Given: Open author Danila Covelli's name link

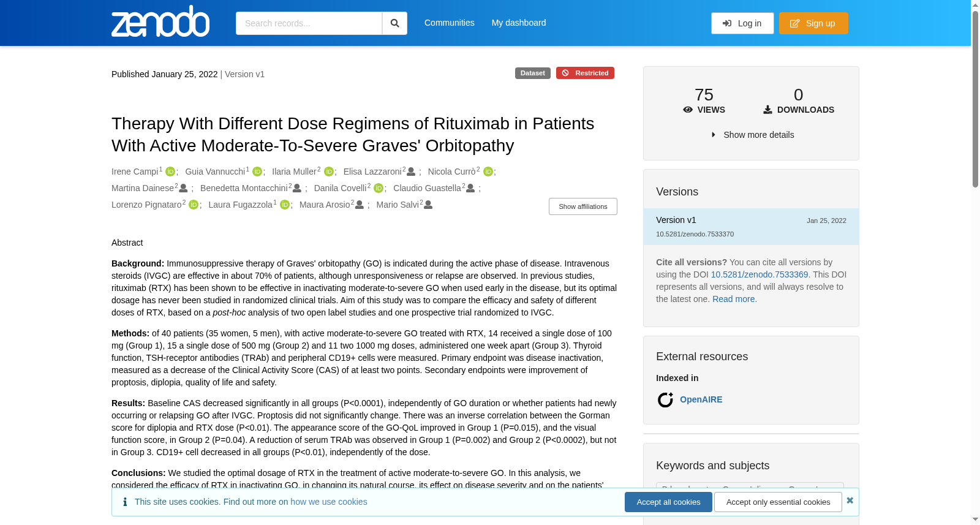Looking at the screenshot, I should (341, 188).
